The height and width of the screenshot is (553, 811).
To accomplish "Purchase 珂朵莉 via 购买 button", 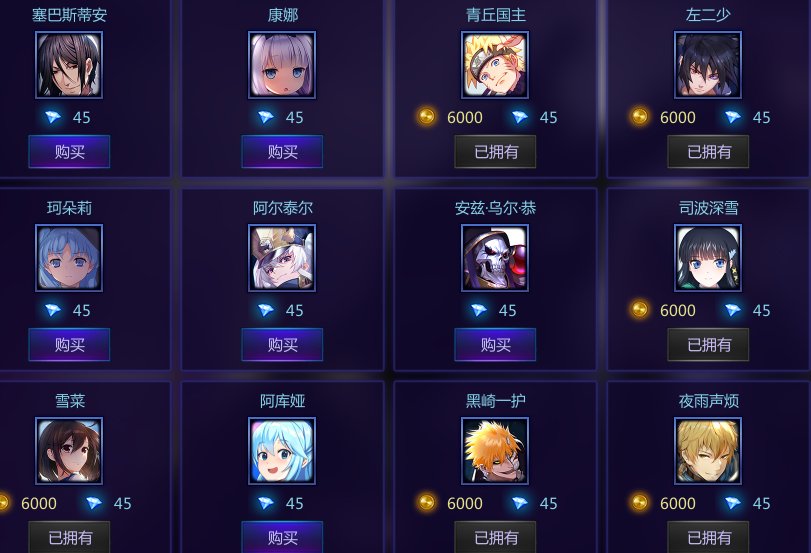I will pos(69,345).
